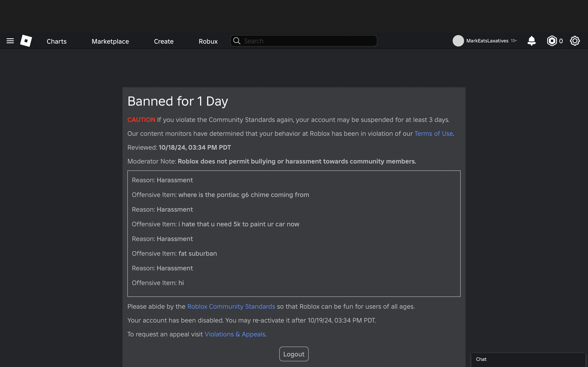Expand the Chat panel

(481, 359)
